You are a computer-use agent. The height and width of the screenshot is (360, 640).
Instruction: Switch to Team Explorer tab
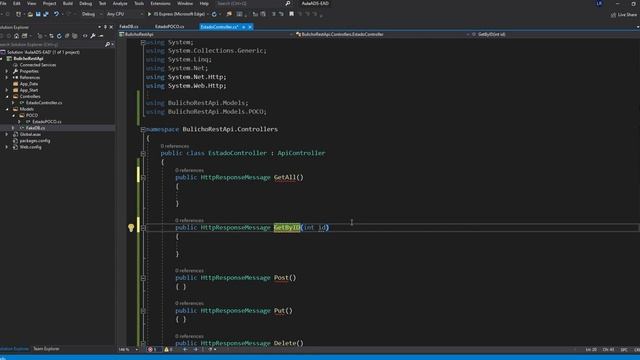[46, 349]
